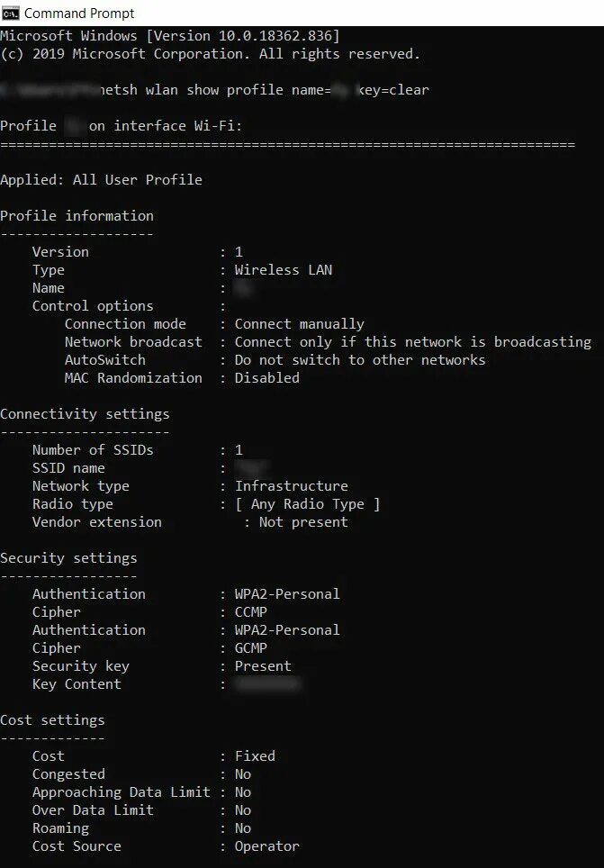Click the Command Prompt window title text
This screenshot has height=868, width=604.
pyautogui.click(x=79, y=13)
